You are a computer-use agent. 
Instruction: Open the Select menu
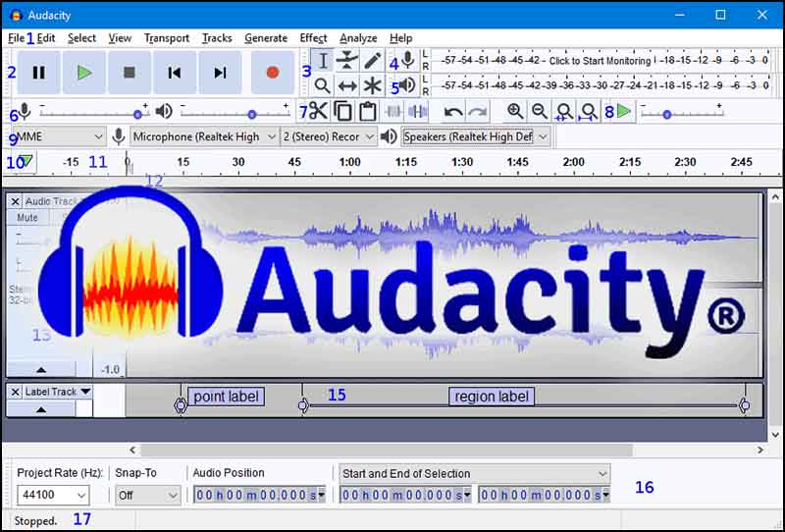pyautogui.click(x=81, y=38)
